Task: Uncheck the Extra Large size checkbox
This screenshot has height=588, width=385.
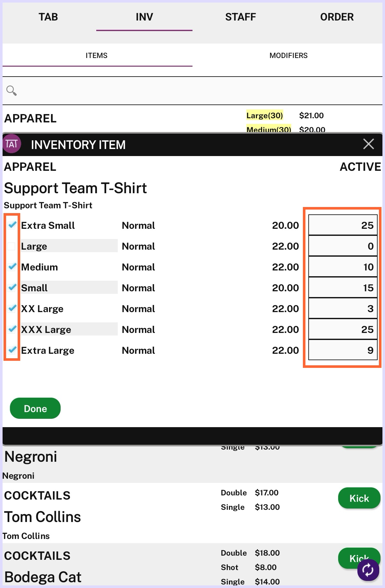Action: [x=12, y=350]
